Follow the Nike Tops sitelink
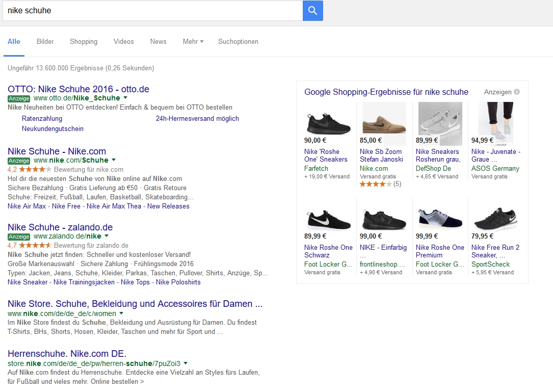This screenshot has height=392, width=553. [135, 282]
